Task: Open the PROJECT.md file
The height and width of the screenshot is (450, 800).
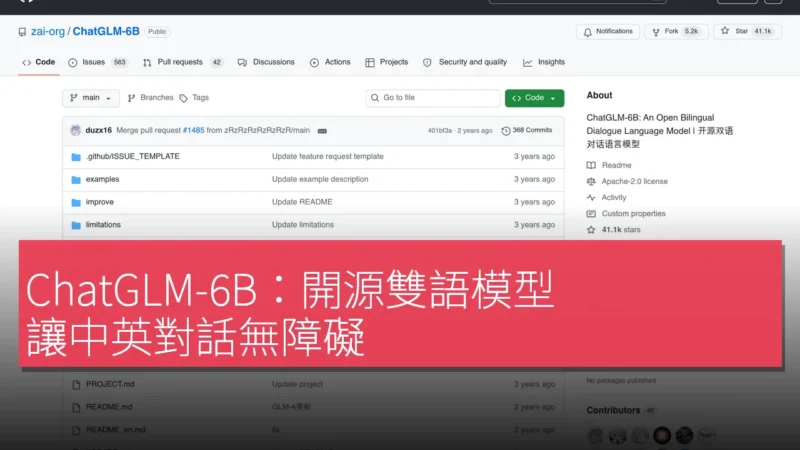Action: point(110,384)
